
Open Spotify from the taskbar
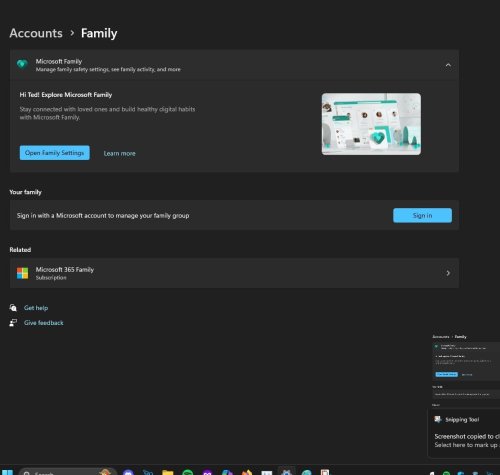188,472
